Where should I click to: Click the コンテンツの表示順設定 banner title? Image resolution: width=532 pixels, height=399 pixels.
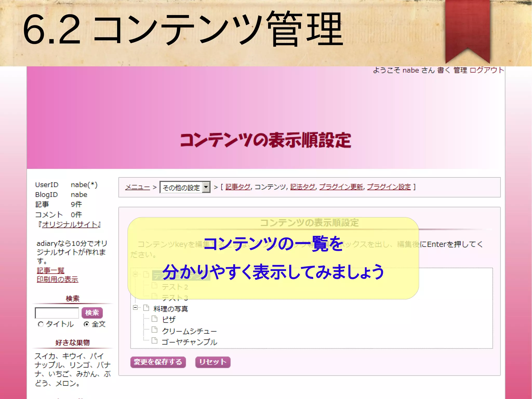[x=265, y=140]
